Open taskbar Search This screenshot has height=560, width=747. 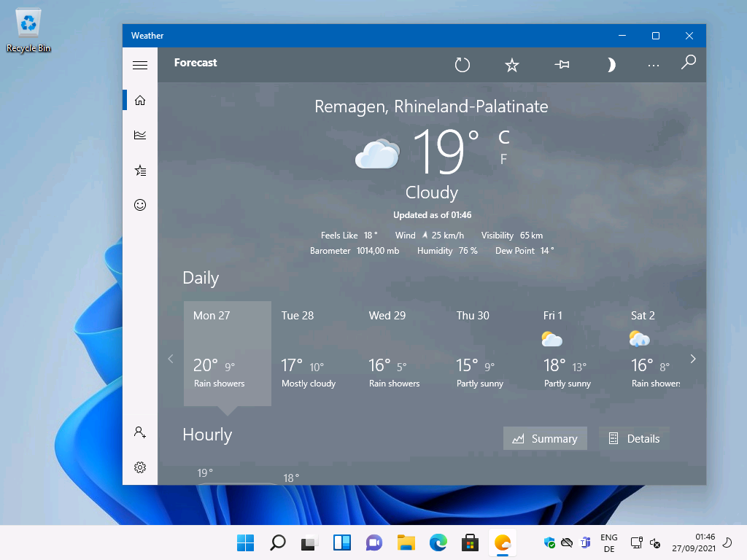click(x=278, y=542)
